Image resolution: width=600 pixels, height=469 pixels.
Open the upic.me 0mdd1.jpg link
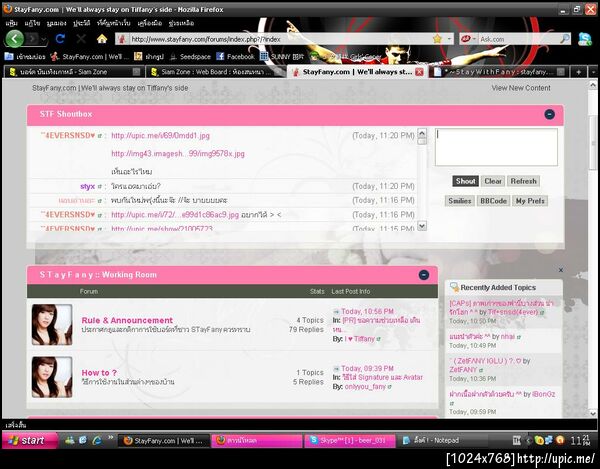pos(160,135)
